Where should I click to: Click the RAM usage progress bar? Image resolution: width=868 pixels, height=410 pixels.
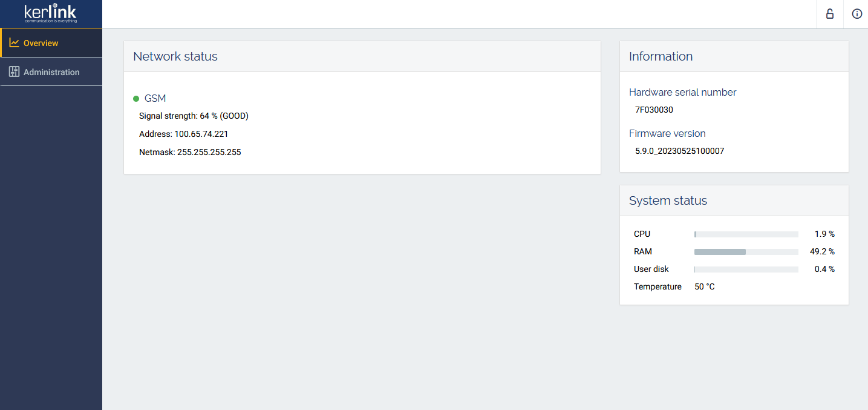pos(746,252)
